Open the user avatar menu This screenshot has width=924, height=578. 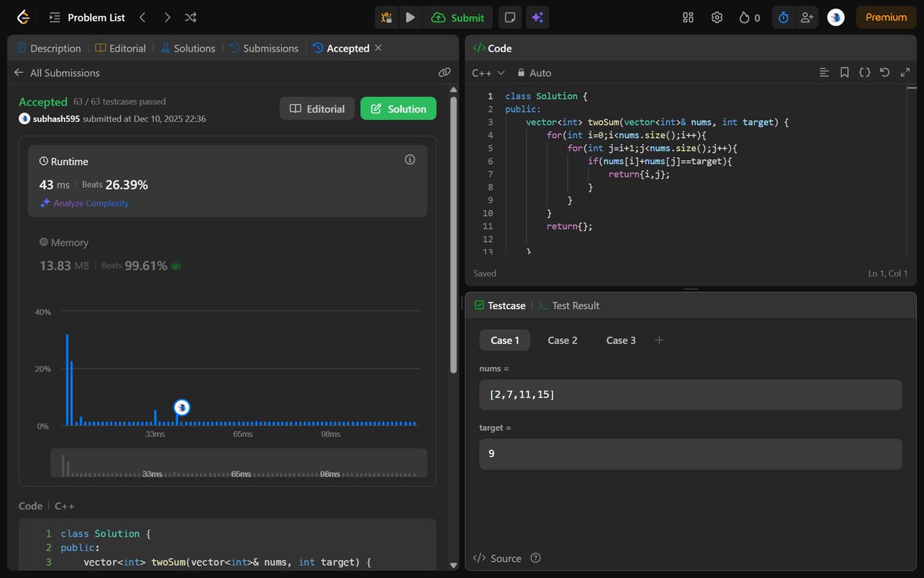click(835, 17)
